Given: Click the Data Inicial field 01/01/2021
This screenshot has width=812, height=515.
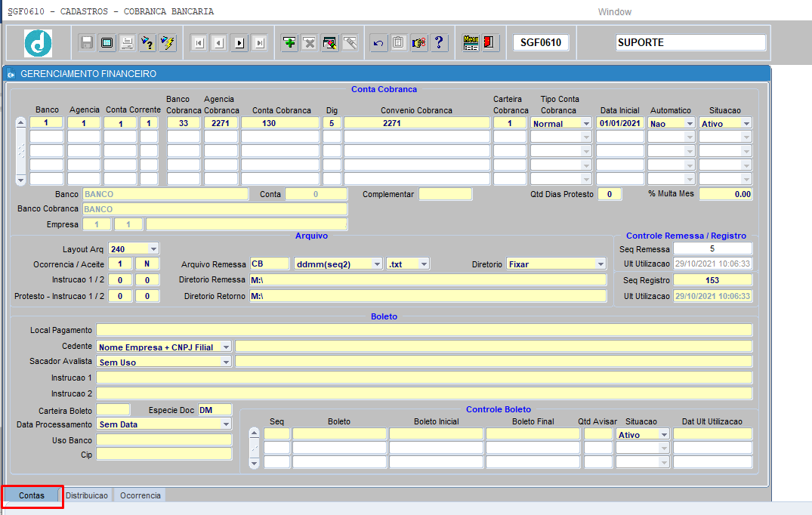Looking at the screenshot, I should point(620,122).
